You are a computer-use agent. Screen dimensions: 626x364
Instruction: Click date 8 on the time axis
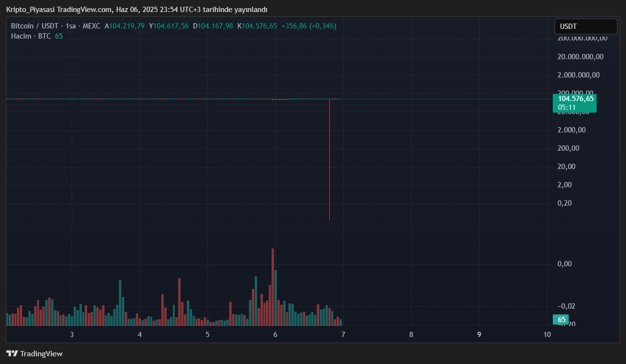tap(411, 335)
